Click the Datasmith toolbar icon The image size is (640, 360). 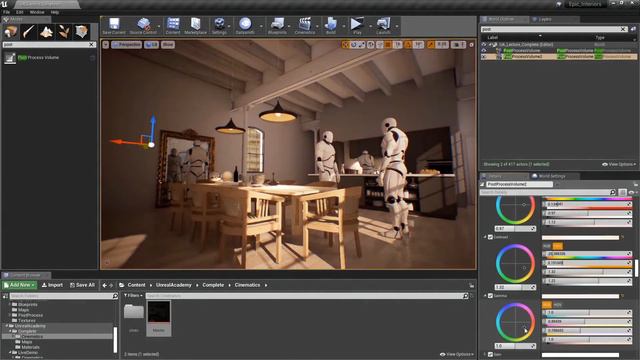click(245, 26)
